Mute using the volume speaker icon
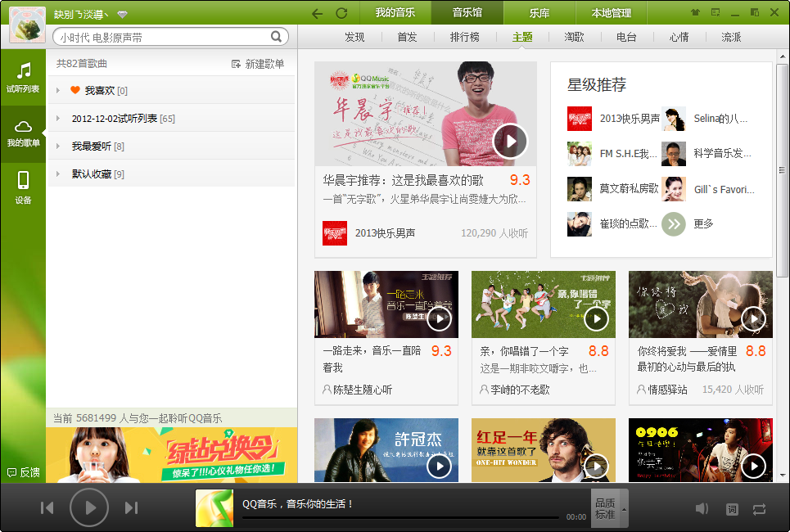 pyautogui.click(x=702, y=509)
